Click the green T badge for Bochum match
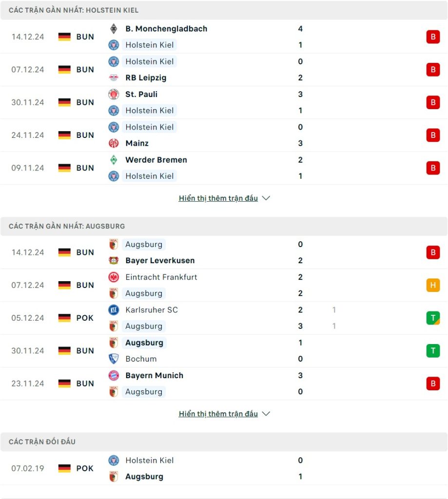The width and height of the screenshot is (448, 499). 433,351
